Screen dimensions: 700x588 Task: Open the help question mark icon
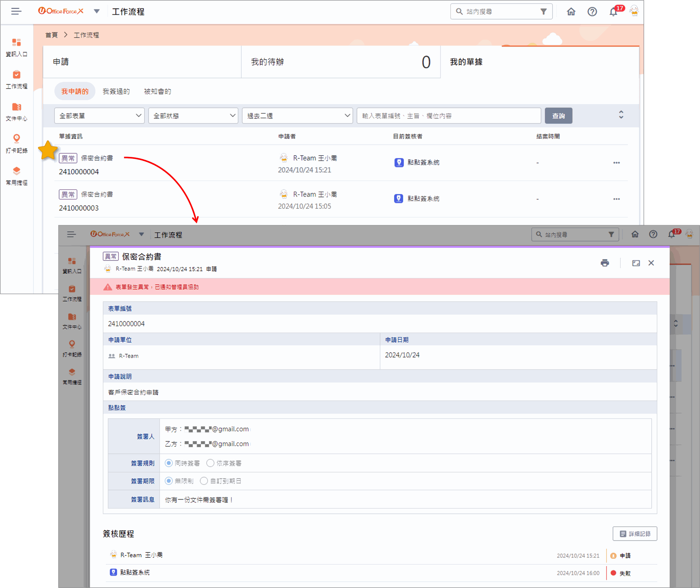pyautogui.click(x=592, y=12)
